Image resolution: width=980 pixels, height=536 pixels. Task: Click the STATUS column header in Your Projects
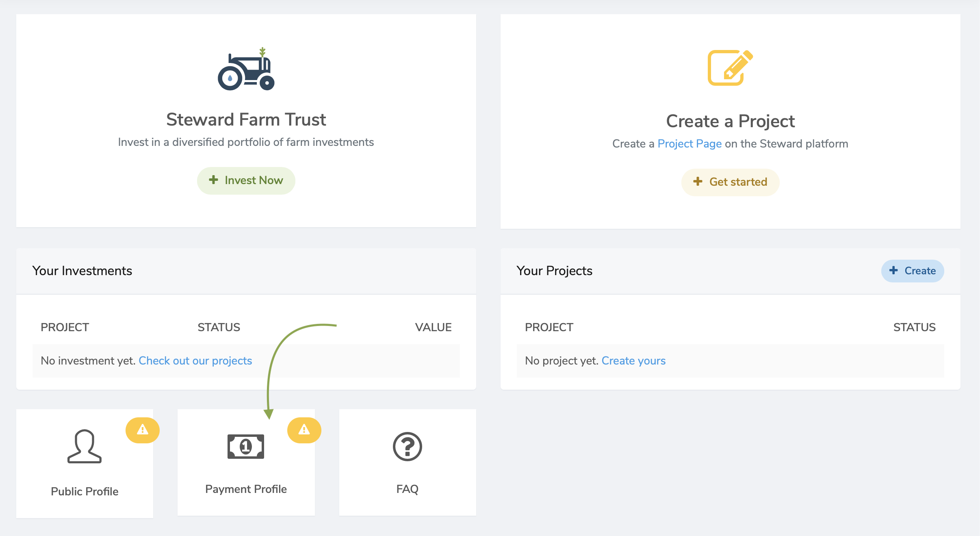(x=914, y=327)
